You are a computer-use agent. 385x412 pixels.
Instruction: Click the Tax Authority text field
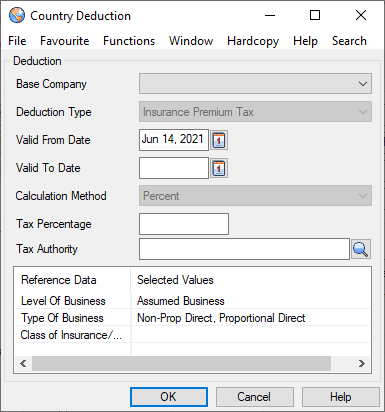coord(244,249)
